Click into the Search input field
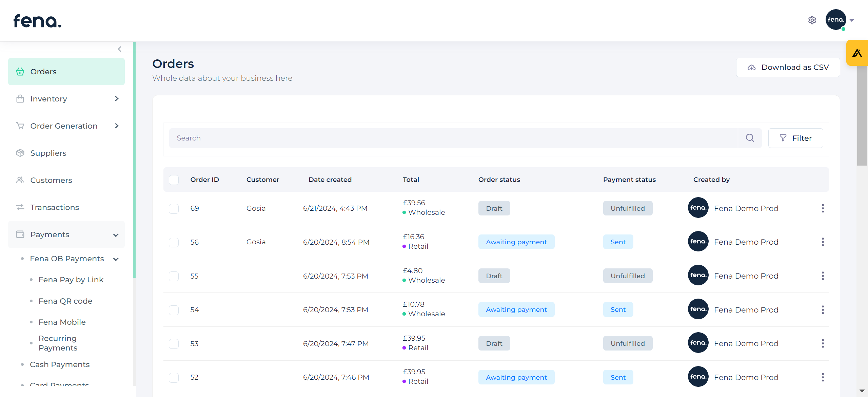Screen dimensions: 868x397 coord(453,138)
